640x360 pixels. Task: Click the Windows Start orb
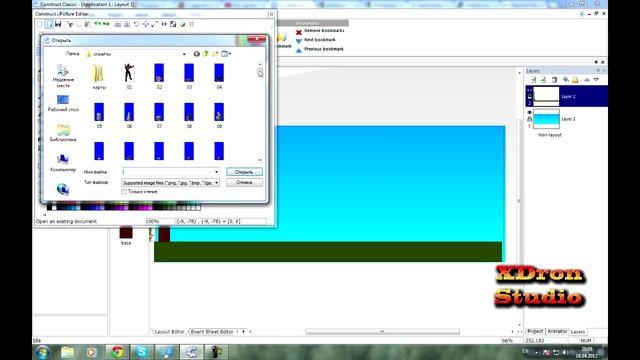pos(42,352)
